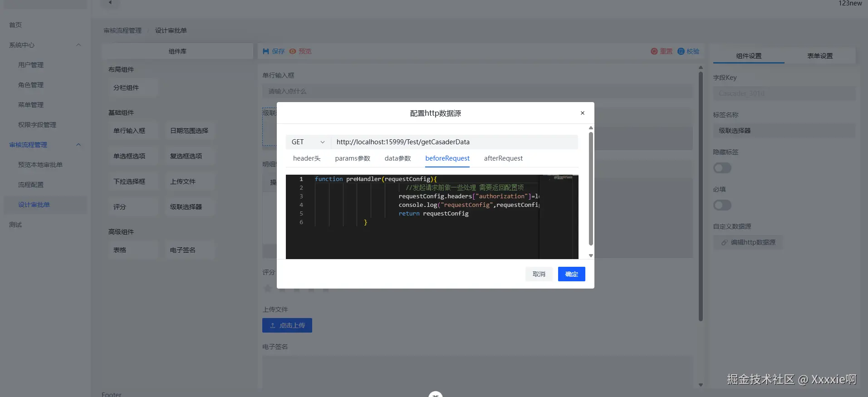Select the afterRequest tab
868x397 pixels.
(503, 158)
